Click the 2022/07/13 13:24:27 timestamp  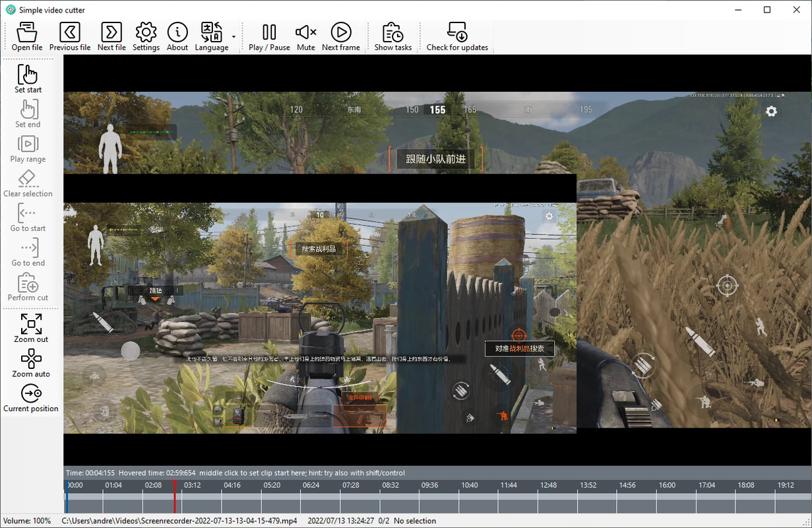(x=341, y=521)
